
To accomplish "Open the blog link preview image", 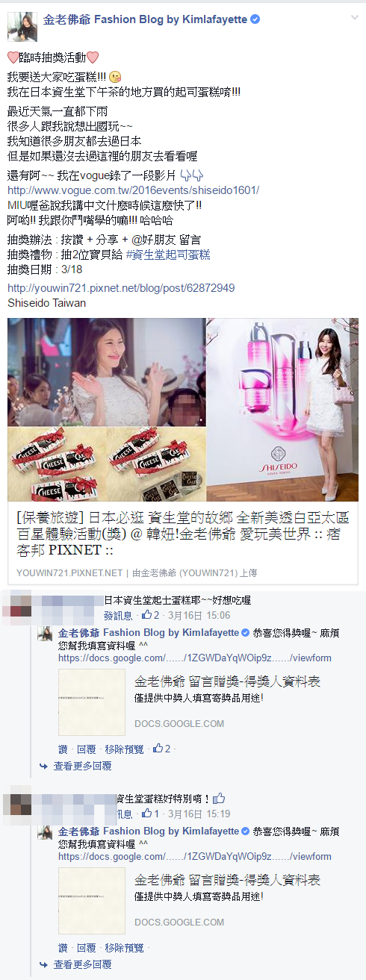I will (183, 410).
